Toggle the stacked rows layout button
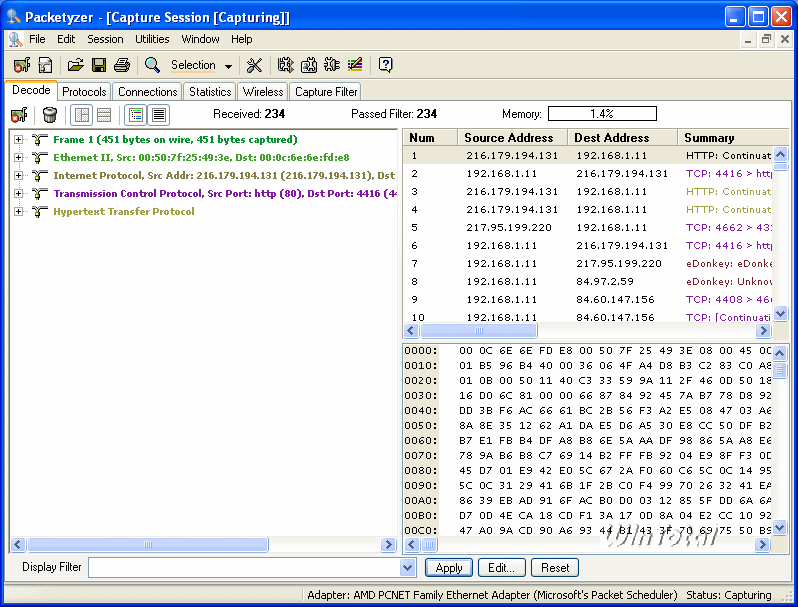The width and height of the screenshot is (798, 607). tap(105, 115)
